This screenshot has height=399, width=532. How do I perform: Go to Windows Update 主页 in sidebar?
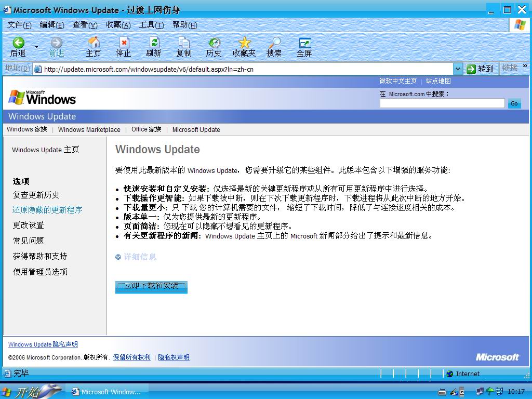point(46,150)
